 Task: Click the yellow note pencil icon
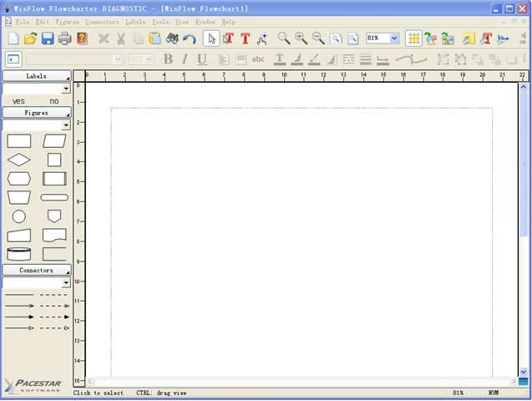tap(469, 38)
